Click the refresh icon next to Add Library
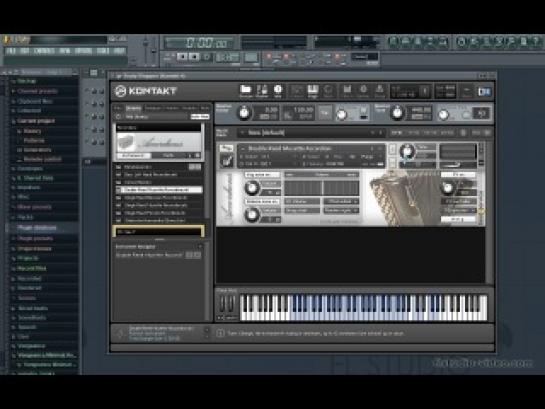 (x=119, y=117)
